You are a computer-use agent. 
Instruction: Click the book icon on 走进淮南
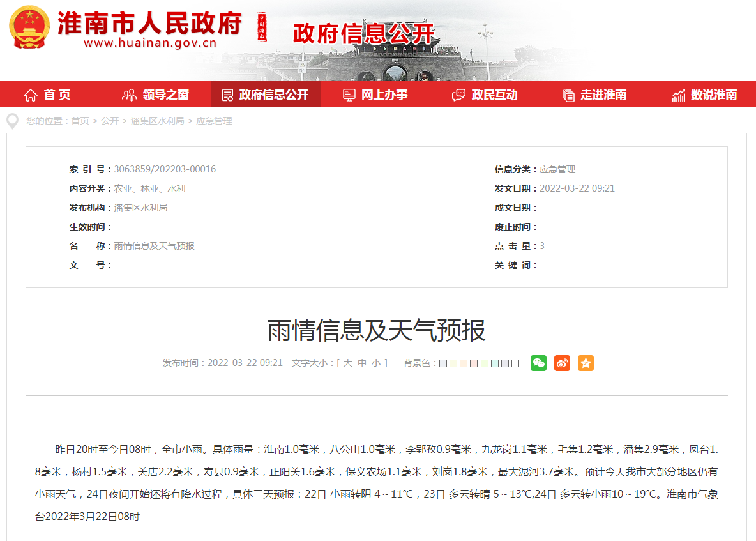[568, 94]
